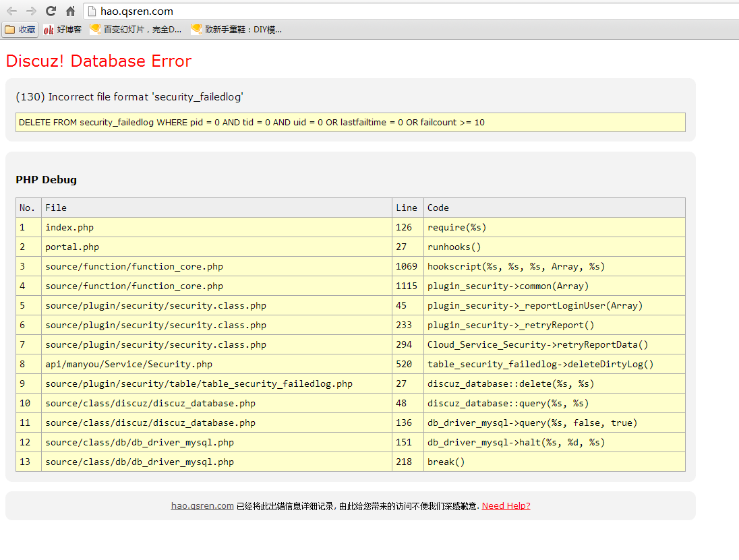This screenshot has height=560, width=739.
Task: Click the break() code cell
Action: pos(554,462)
